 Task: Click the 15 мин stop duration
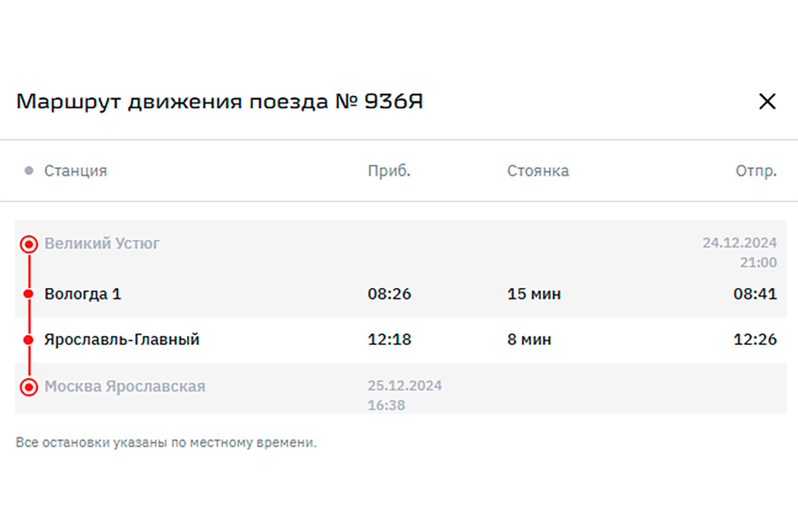click(534, 293)
